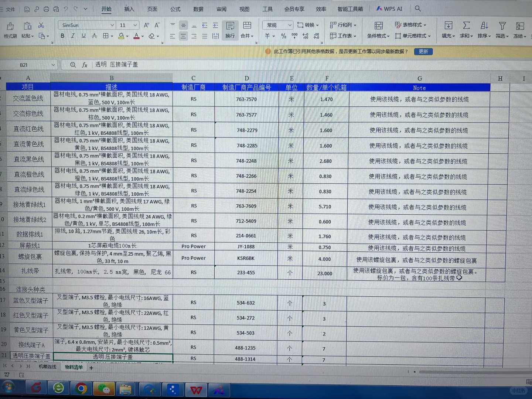Apply the format painter tool

(x=10, y=30)
